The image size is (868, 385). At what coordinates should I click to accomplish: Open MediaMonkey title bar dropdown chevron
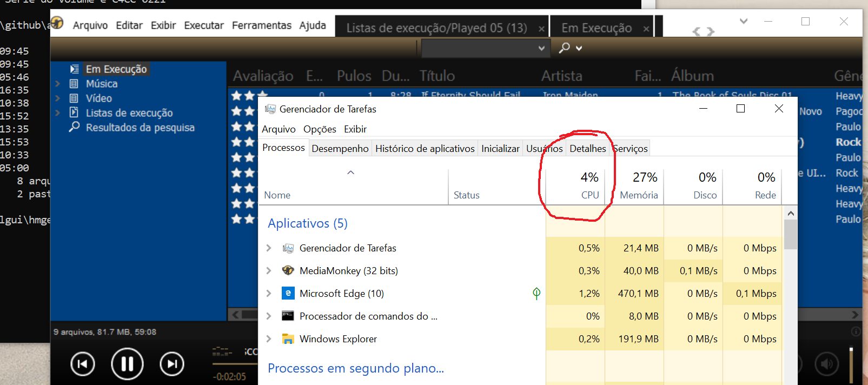click(x=744, y=21)
